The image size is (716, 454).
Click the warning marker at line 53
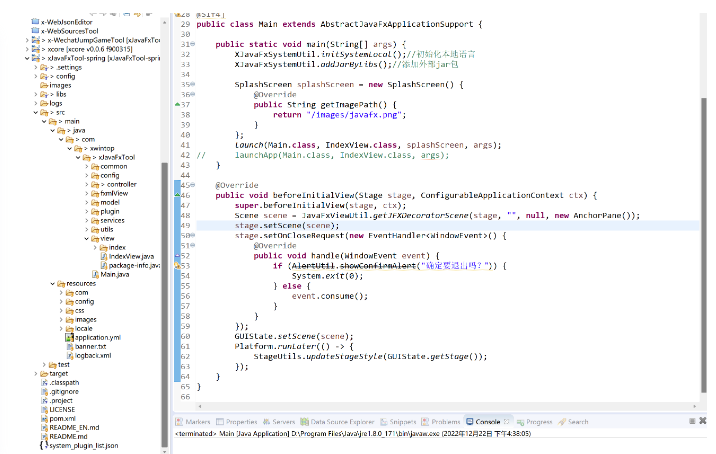point(177,265)
